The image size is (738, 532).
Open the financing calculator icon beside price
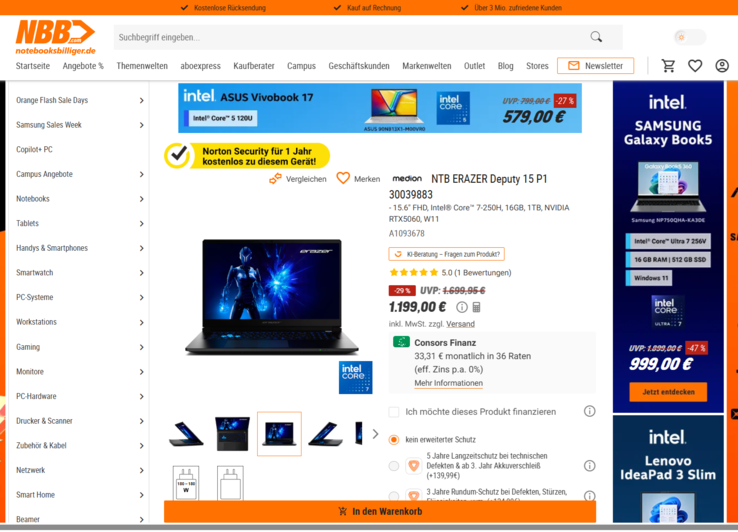pos(476,307)
